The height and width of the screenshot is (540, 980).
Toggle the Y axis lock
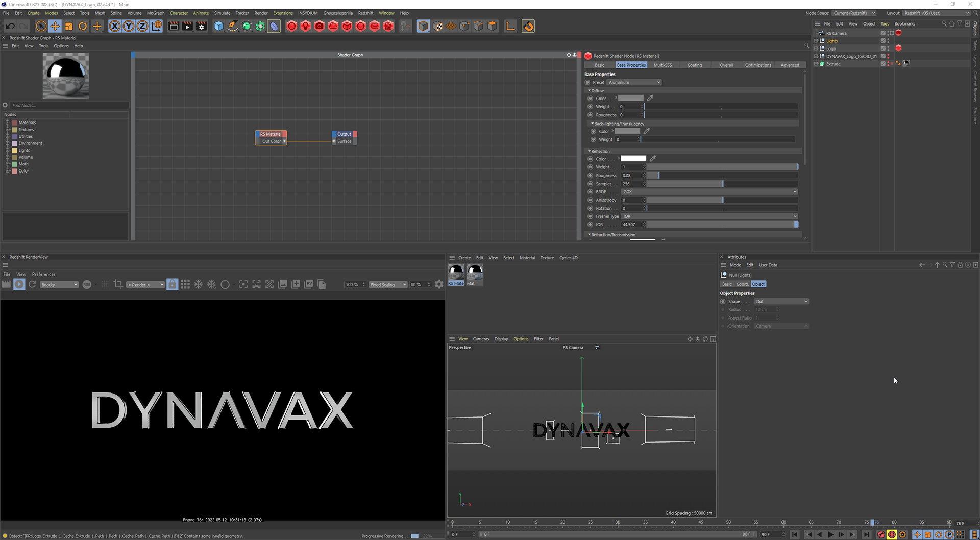tap(129, 26)
